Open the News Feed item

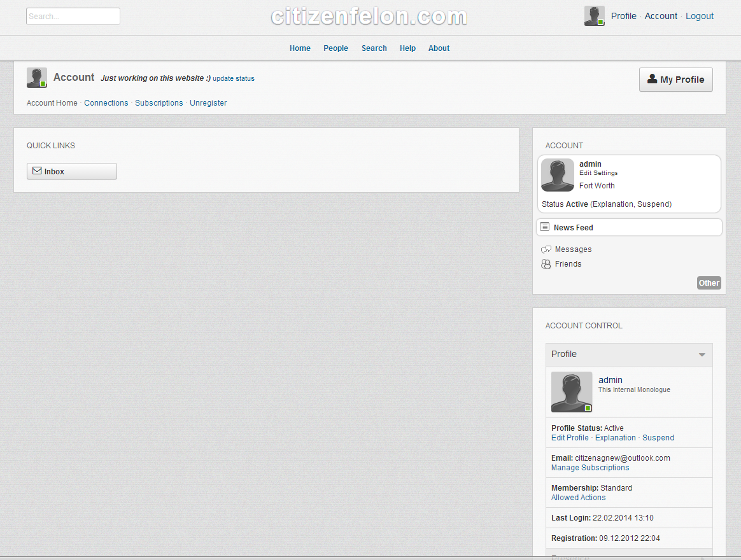[x=629, y=227]
